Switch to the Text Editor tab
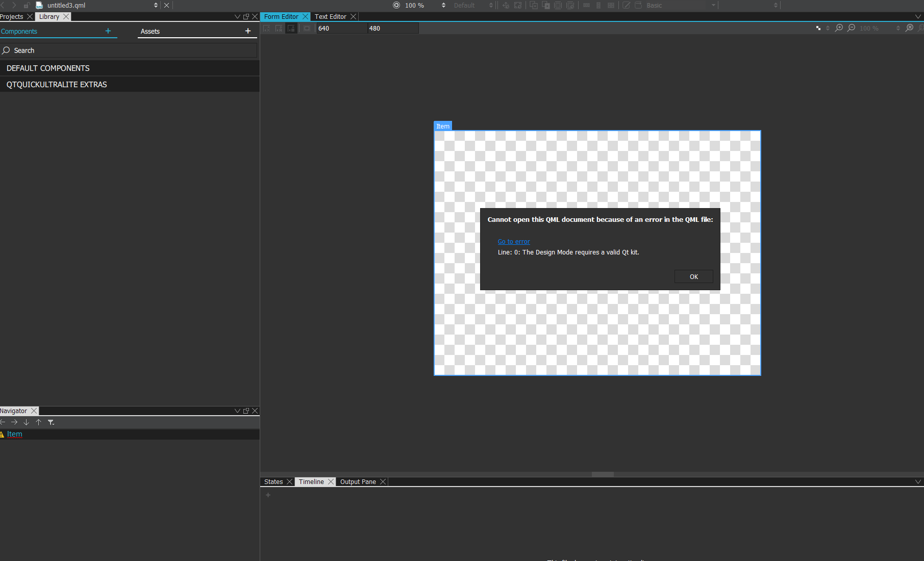924x561 pixels. (330, 17)
